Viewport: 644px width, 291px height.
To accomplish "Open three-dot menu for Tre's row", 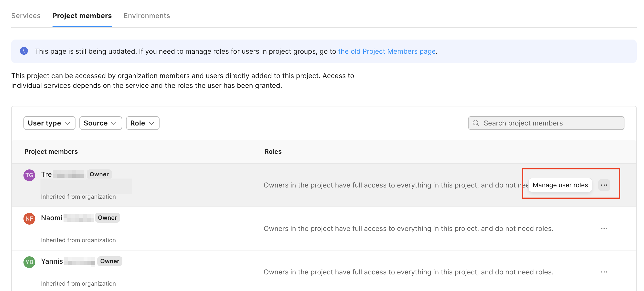I will click(x=604, y=185).
